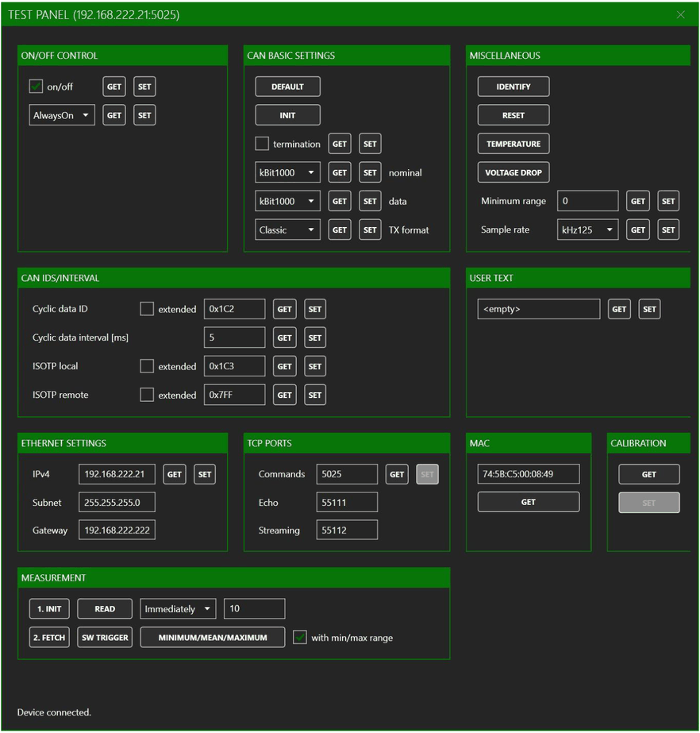Open the Classic TX format dropdown
700x733 pixels.
[x=287, y=230]
